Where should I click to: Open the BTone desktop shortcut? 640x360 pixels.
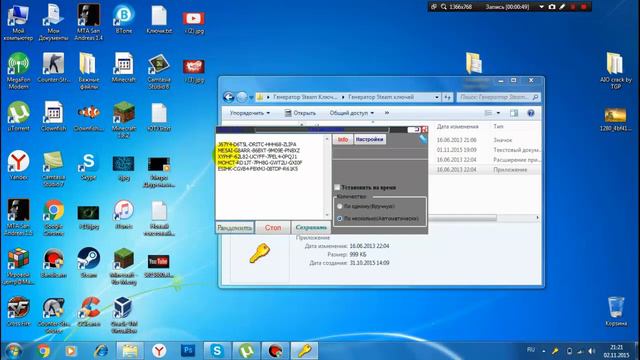pyautogui.click(x=124, y=20)
